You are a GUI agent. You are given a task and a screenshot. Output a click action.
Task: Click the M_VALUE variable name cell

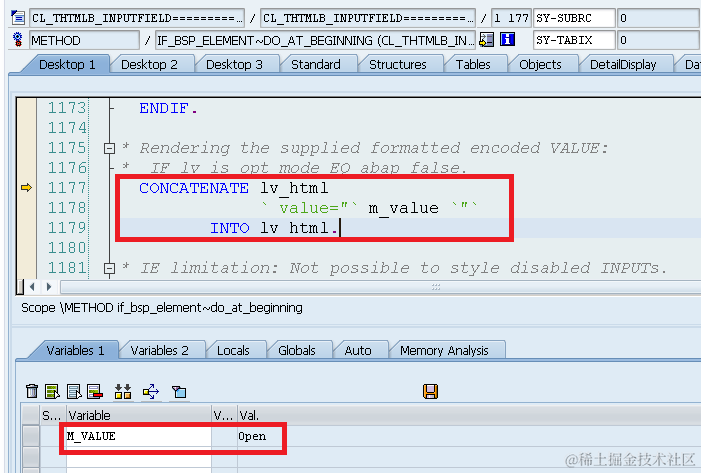(139, 436)
